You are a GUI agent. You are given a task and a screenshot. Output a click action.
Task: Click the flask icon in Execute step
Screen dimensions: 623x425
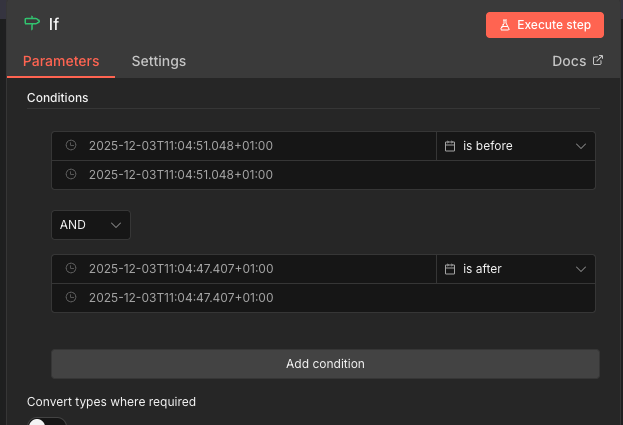(505, 25)
